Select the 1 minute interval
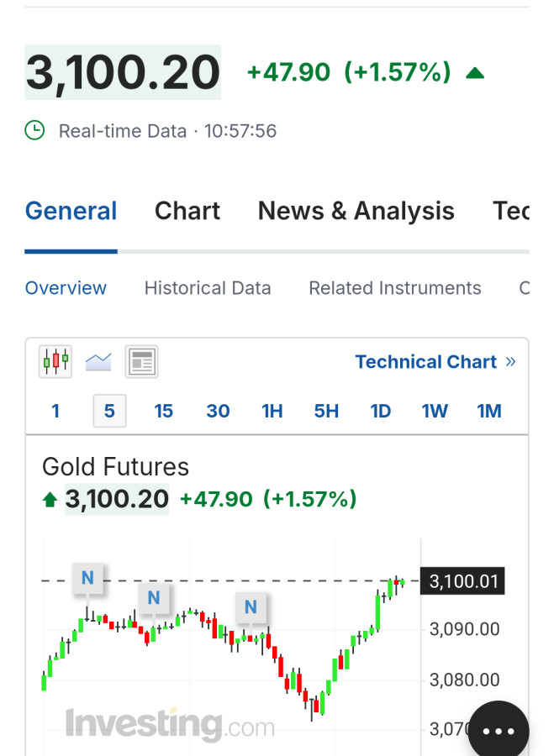Screen dimensions: 554x756 point(55,411)
